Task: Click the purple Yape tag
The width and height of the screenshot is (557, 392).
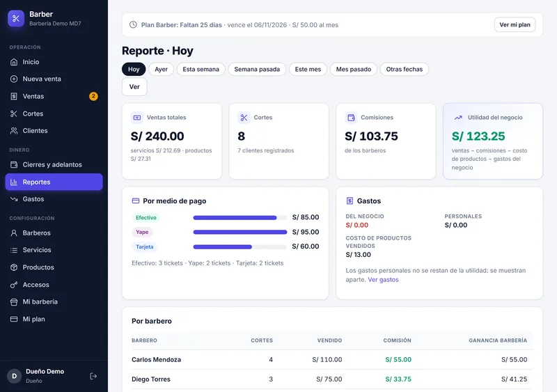Action: pos(142,232)
